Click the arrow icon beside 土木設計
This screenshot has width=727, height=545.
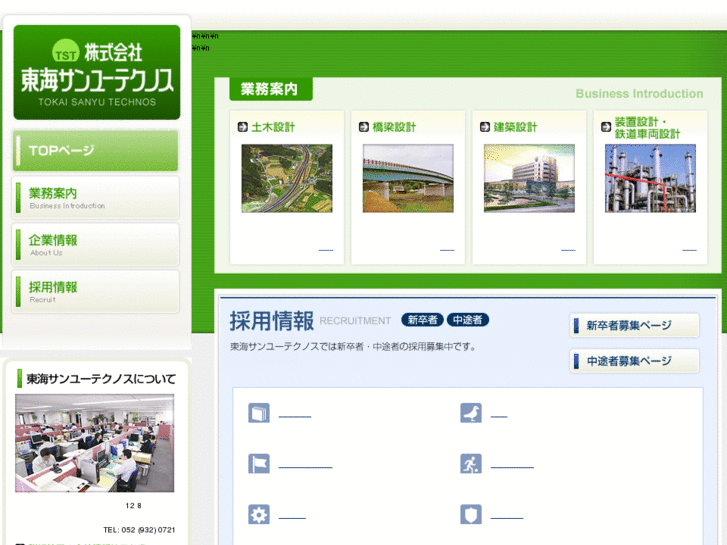pyautogui.click(x=242, y=127)
